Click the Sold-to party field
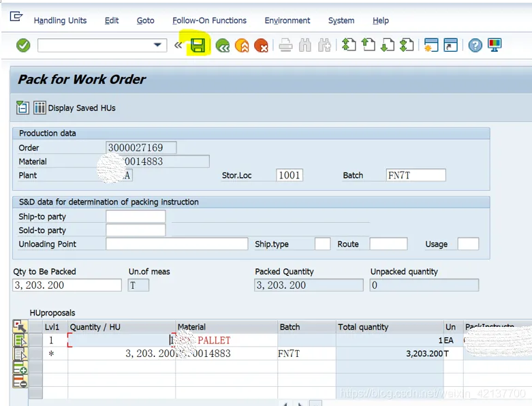 click(x=136, y=230)
